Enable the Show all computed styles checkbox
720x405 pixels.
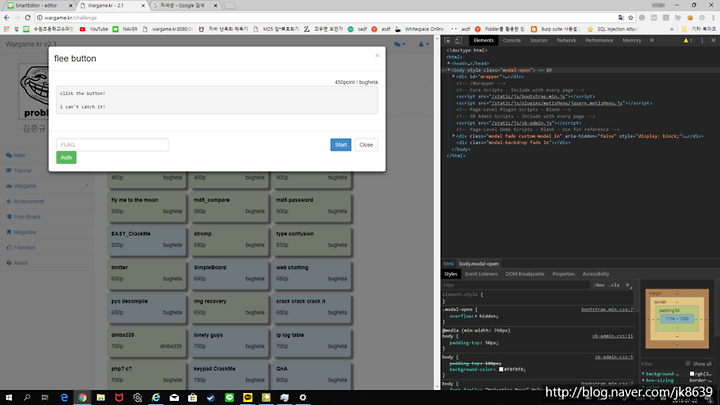pos(688,364)
